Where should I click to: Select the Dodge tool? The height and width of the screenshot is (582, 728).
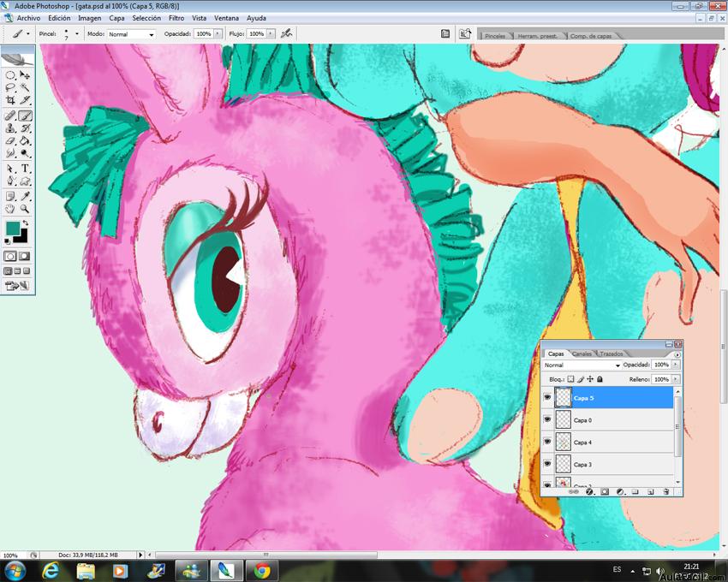(x=25, y=153)
